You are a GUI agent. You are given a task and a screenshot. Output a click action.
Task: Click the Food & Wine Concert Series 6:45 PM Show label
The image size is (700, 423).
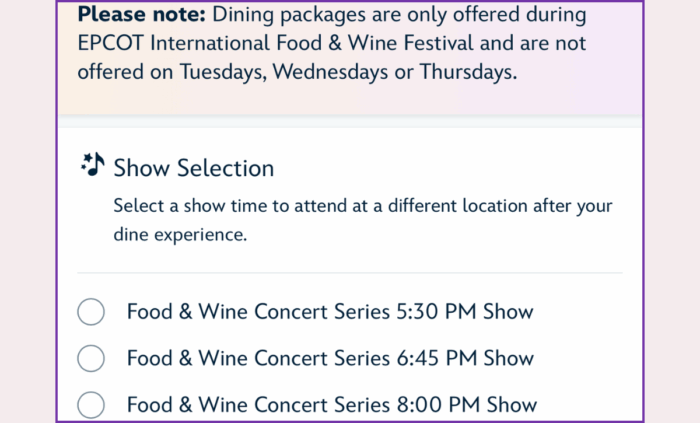330,358
